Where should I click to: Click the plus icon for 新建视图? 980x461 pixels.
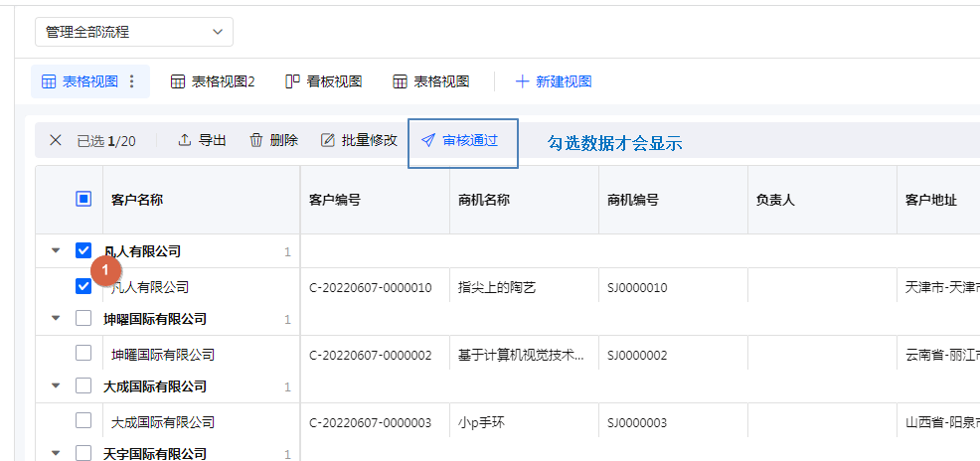(x=522, y=81)
